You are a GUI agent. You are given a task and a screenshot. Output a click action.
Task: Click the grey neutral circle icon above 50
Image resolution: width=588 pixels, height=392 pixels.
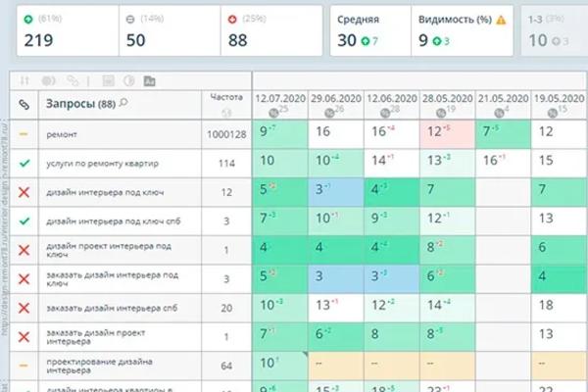(130, 20)
